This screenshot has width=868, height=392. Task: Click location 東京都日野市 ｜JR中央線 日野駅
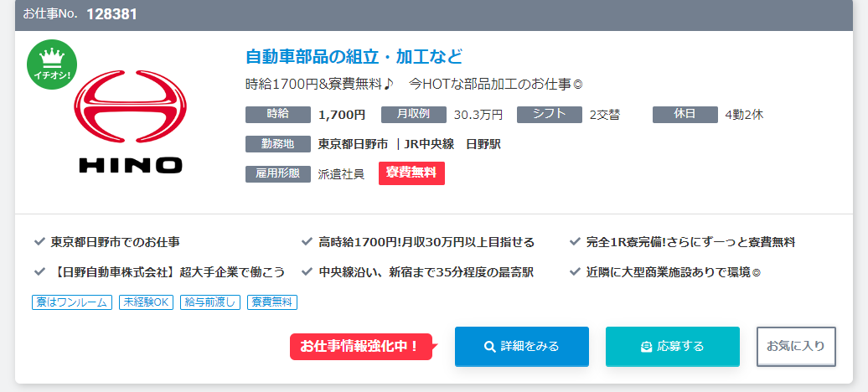tap(410, 145)
